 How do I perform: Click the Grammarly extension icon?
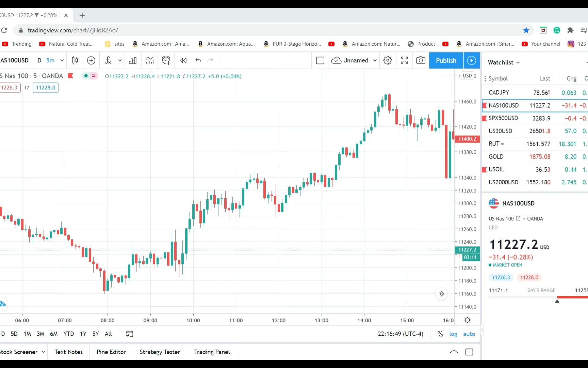[x=557, y=30]
